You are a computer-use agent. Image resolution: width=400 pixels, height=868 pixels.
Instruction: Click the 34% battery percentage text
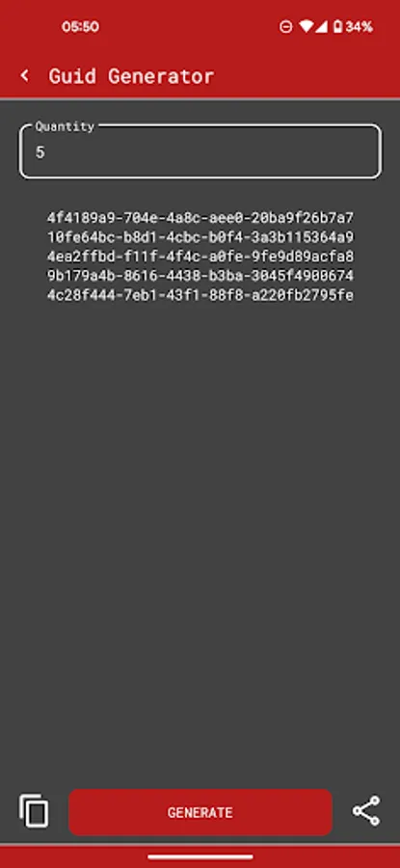[360, 27]
